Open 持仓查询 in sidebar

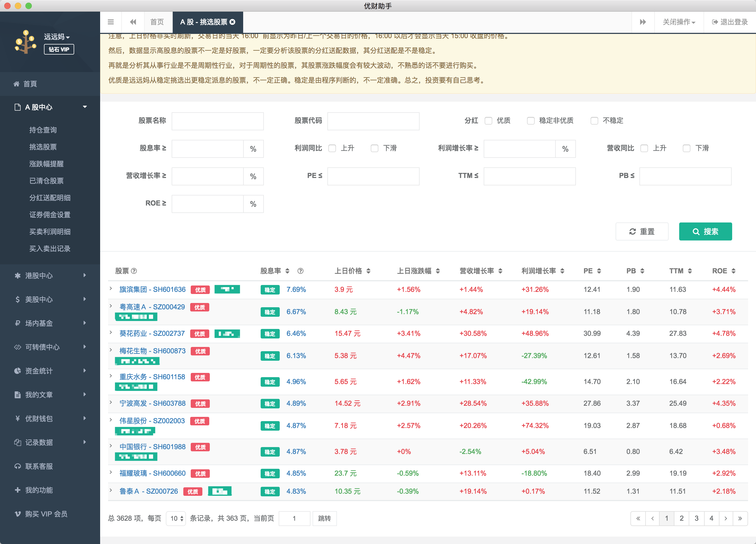[43, 130]
